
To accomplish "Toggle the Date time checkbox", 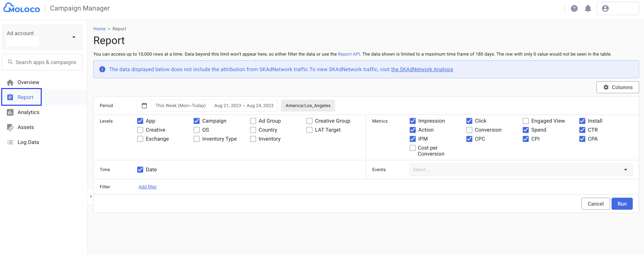I will click(140, 170).
